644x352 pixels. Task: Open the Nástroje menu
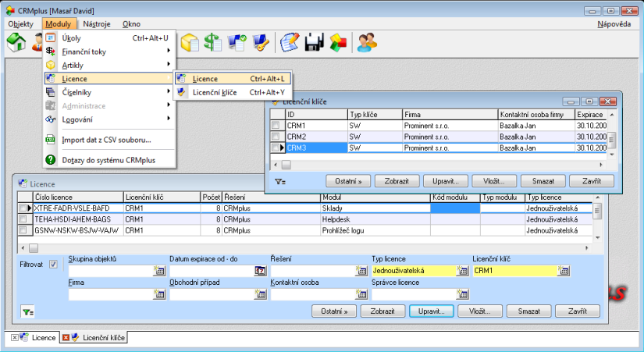(x=97, y=24)
